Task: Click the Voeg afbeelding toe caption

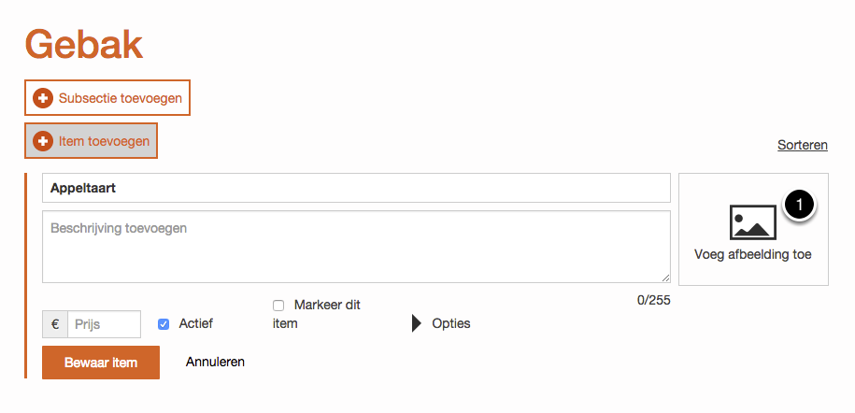Action: tap(753, 255)
